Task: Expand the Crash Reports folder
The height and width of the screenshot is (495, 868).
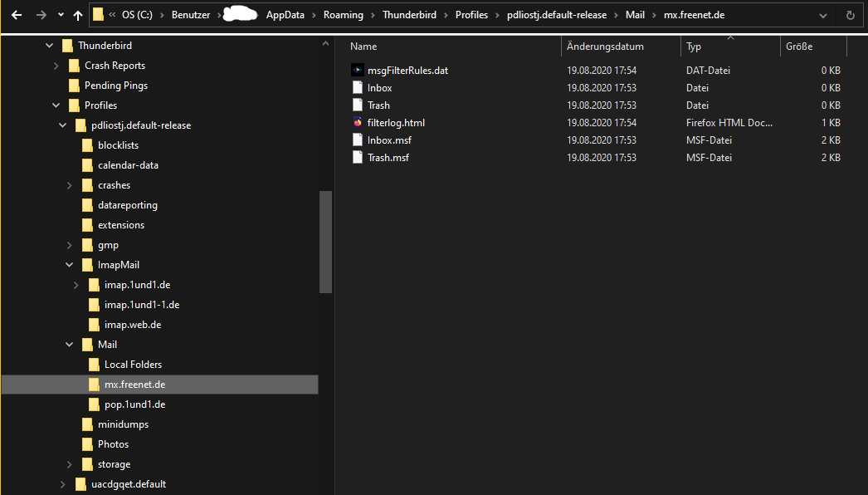Action: pos(56,66)
